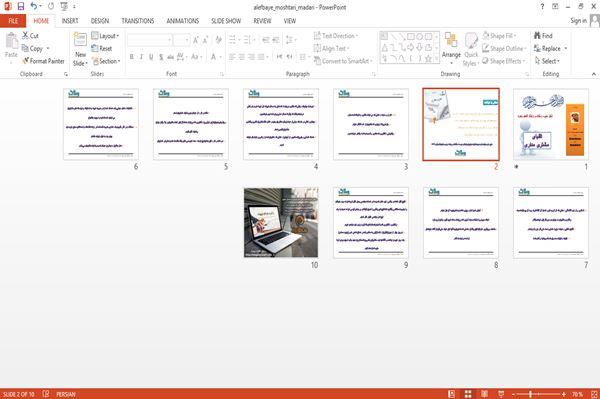The image size is (600, 399).
Task: Toggle Underline formatting
Action: pyautogui.click(x=151, y=57)
